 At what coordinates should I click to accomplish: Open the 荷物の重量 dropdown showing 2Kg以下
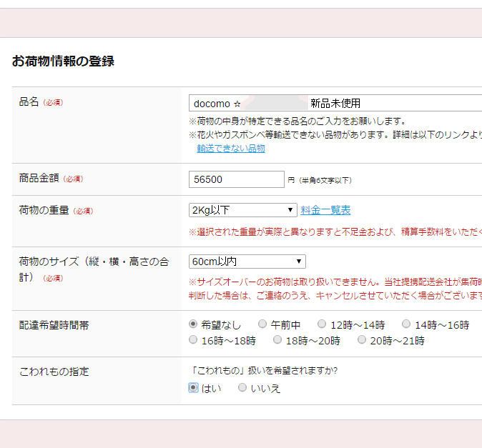point(242,210)
